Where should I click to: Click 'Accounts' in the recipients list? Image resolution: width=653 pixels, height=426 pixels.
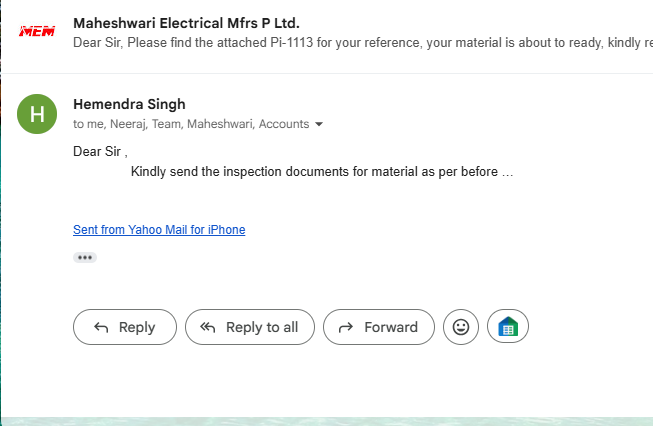point(284,125)
